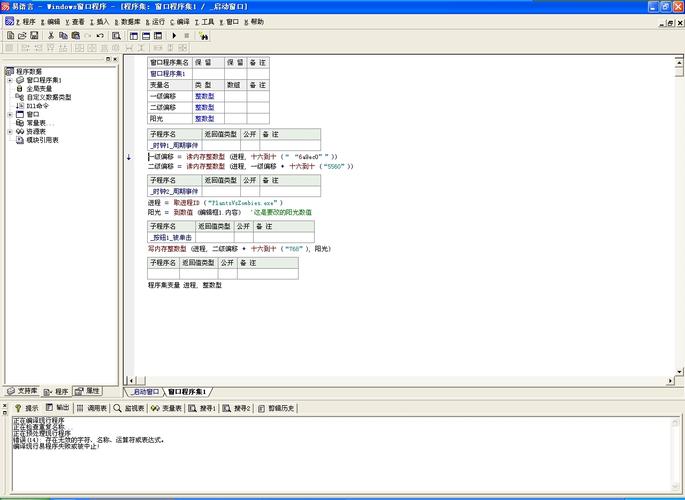
Task: Click the Open file toolbar icon
Action: (x=22, y=35)
